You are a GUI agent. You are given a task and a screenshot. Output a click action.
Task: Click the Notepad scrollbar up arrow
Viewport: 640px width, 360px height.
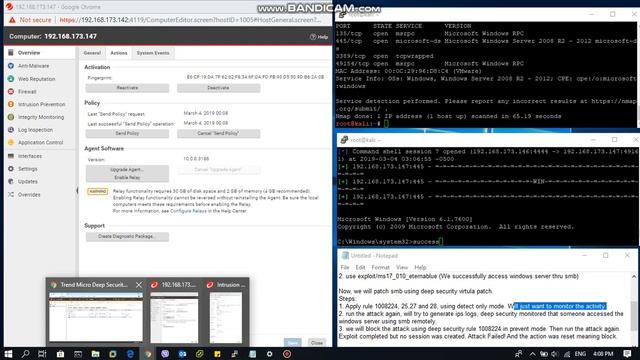[633, 277]
